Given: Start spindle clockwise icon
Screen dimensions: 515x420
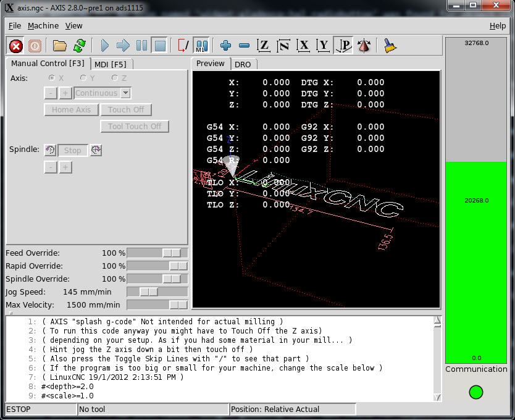Looking at the screenshot, I should pos(96,150).
